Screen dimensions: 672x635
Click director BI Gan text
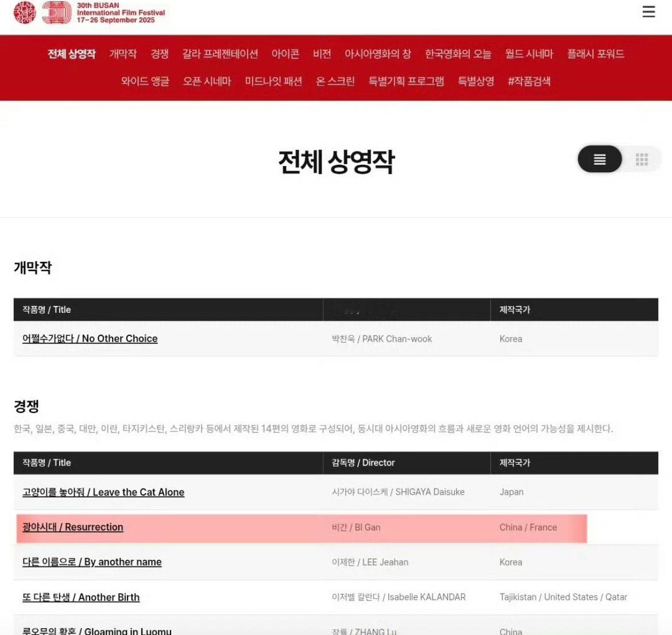tap(356, 528)
